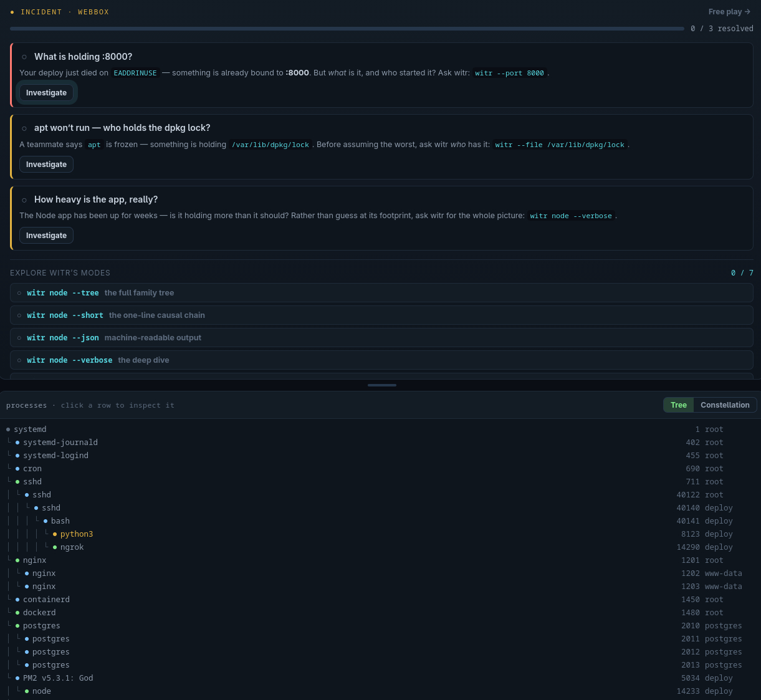Run the witr node --tree mode
Viewport: 761px width, 700px height.
[381, 293]
